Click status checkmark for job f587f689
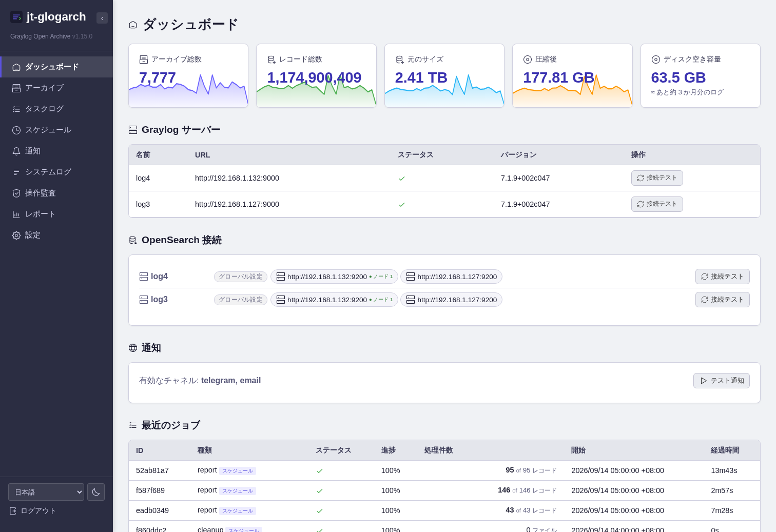Screen dimensions: 776x532 tap(320, 491)
